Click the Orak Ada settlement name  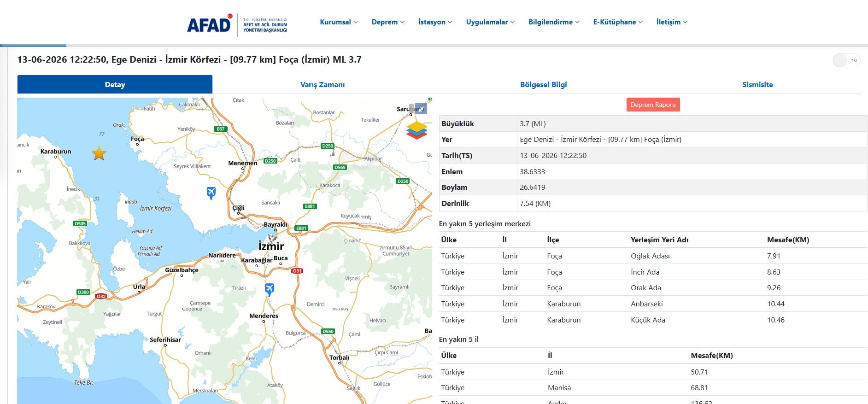click(x=645, y=287)
